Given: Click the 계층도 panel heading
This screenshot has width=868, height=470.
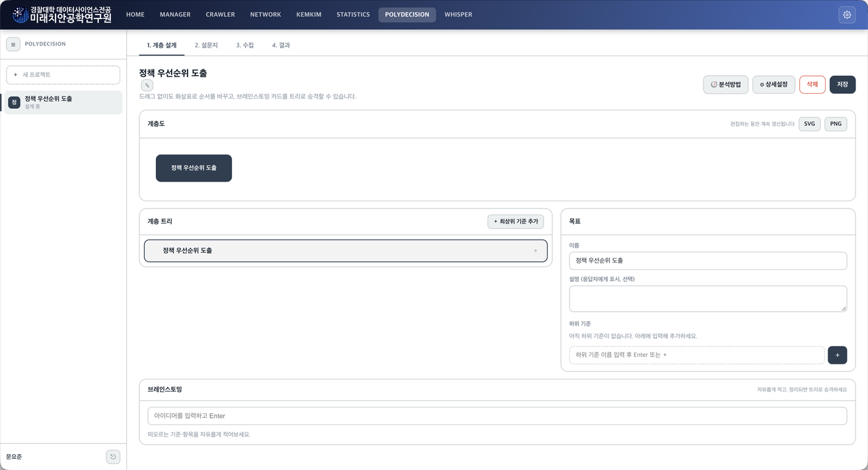Looking at the screenshot, I should click(x=157, y=124).
